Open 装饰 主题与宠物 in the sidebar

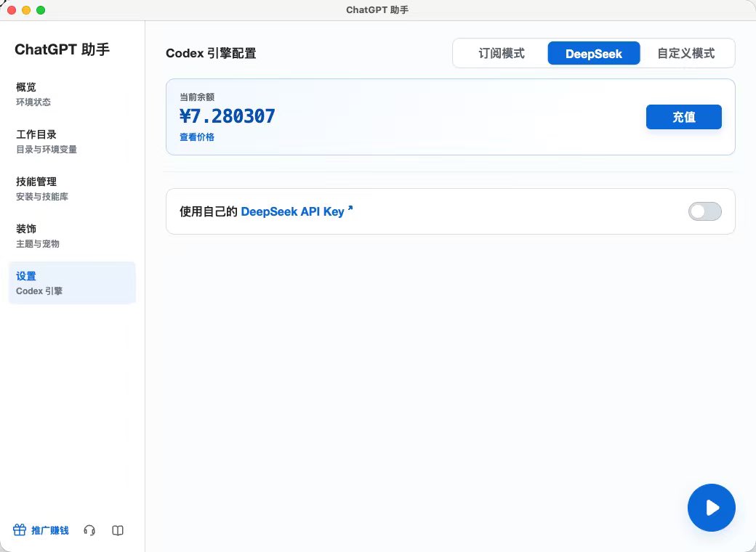pos(72,235)
